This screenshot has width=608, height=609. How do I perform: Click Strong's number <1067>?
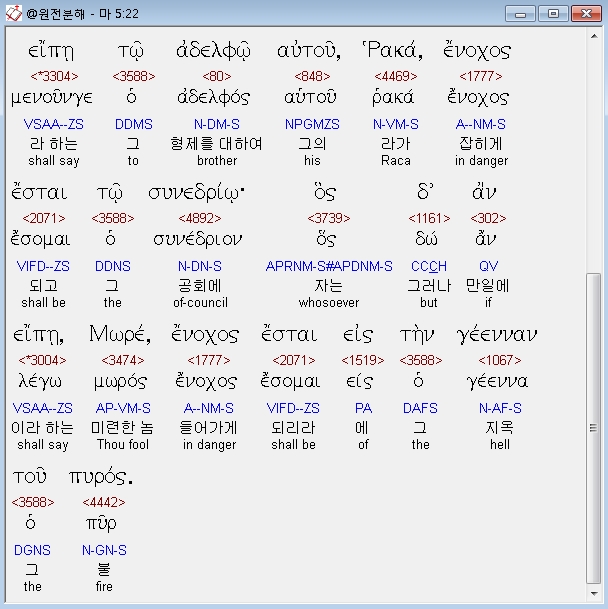[500, 360]
